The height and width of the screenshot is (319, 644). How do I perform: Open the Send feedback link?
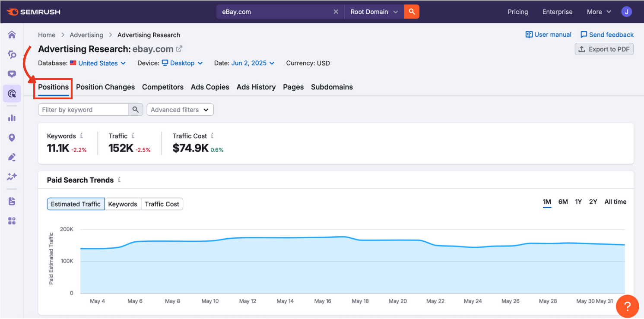click(606, 35)
